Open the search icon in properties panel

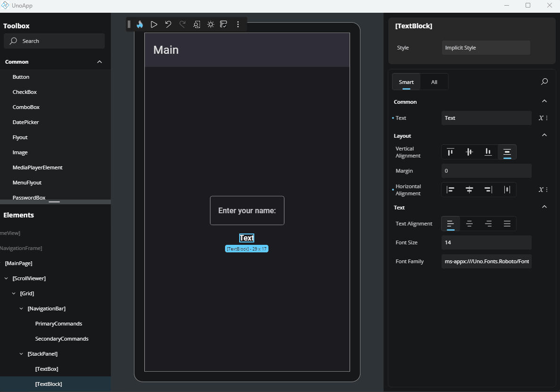click(544, 81)
